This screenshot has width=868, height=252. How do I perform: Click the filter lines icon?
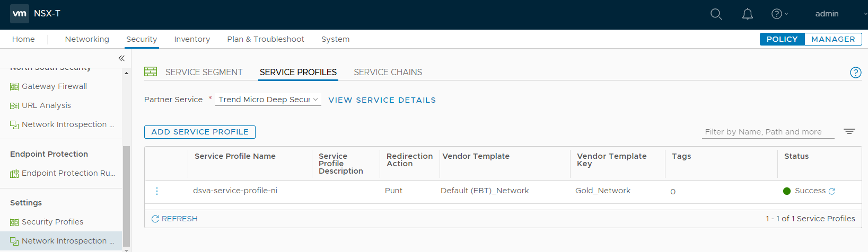click(x=849, y=131)
